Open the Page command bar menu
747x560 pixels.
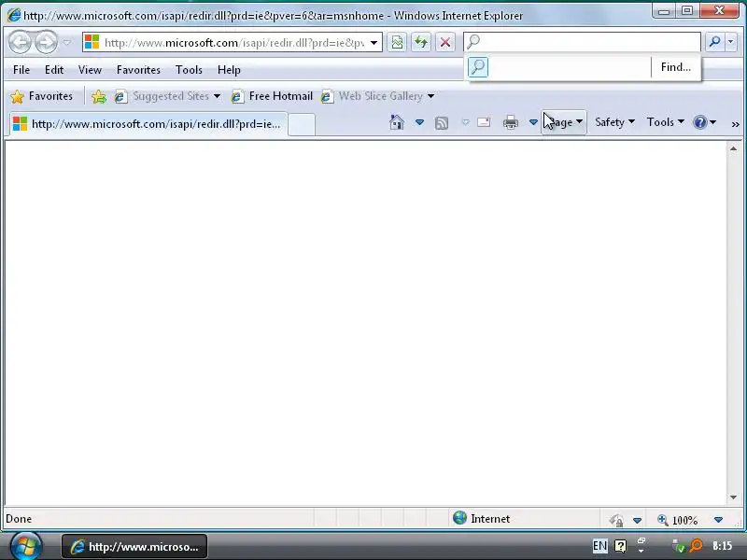(x=564, y=122)
